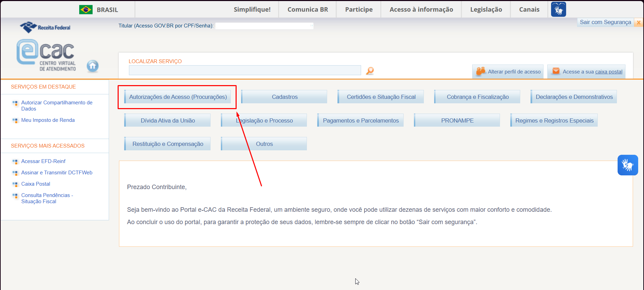
Task: Open the Caixa Postal sidebar link
Action: tap(36, 184)
